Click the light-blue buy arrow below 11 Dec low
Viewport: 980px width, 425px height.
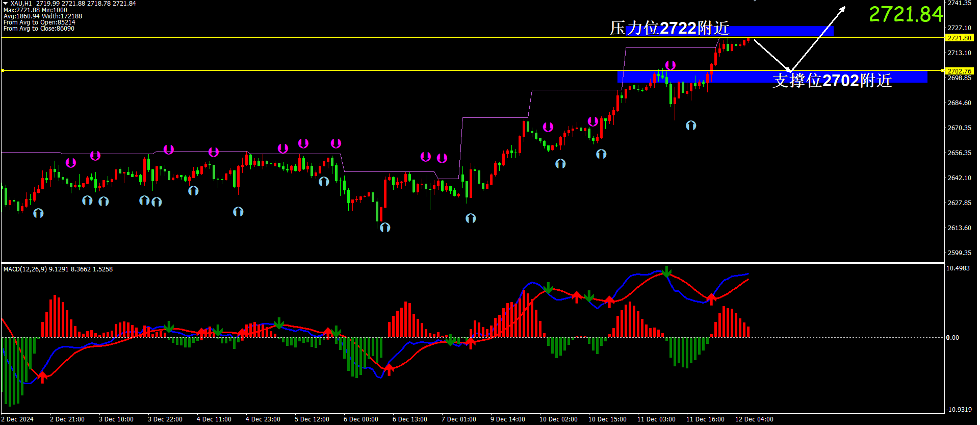[691, 126]
